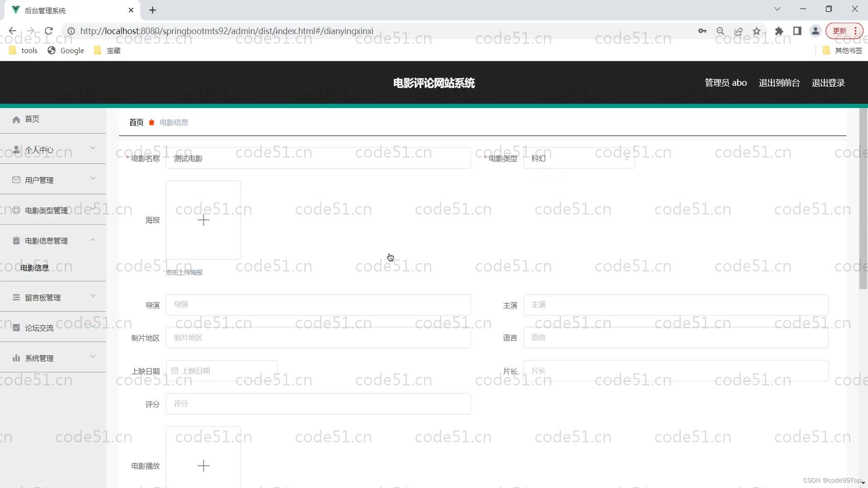
Task: Click the 制片地区 input field
Action: pos(318,338)
